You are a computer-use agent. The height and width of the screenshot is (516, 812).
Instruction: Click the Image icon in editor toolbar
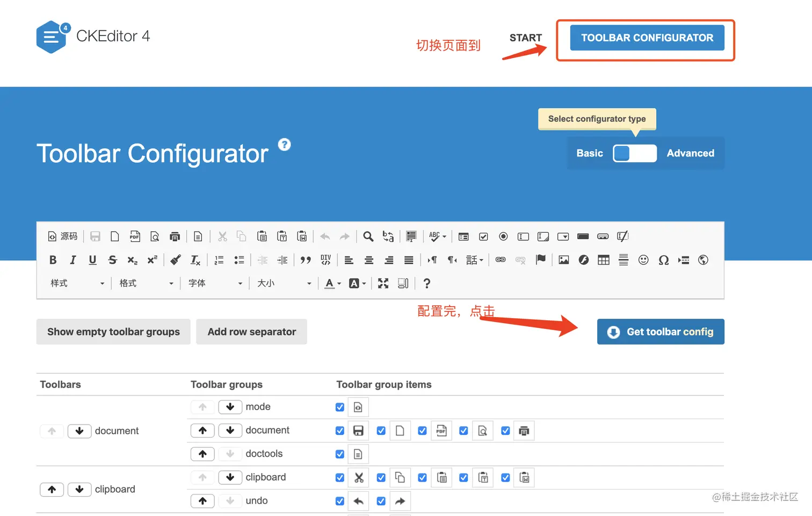(x=564, y=260)
